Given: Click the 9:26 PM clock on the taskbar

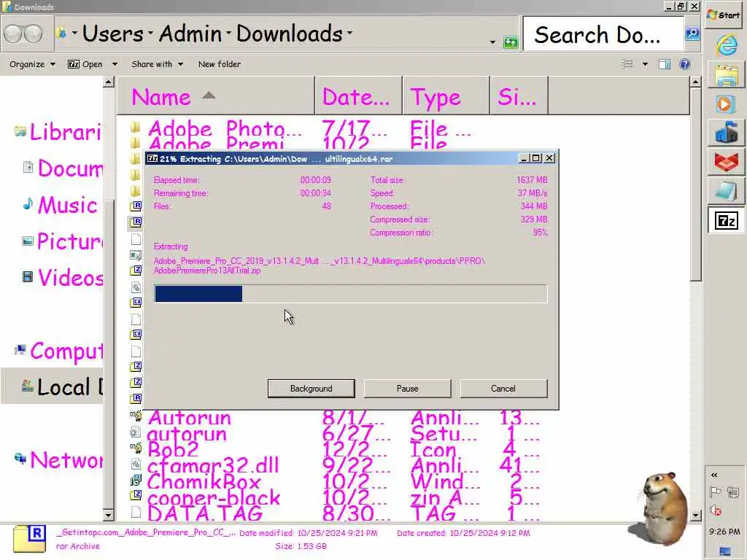Looking at the screenshot, I should pyautogui.click(x=724, y=532).
